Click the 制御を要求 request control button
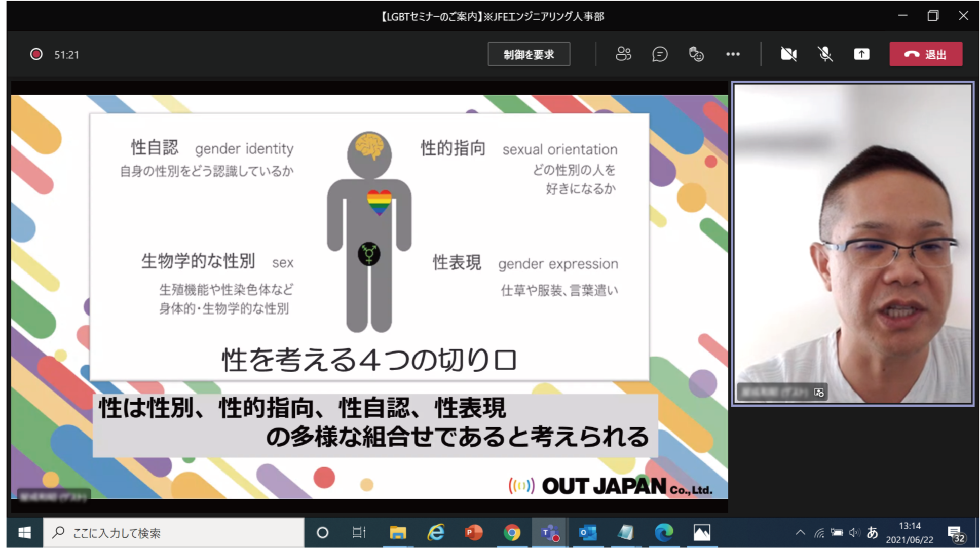This screenshot has height=548, width=980. [x=529, y=54]
